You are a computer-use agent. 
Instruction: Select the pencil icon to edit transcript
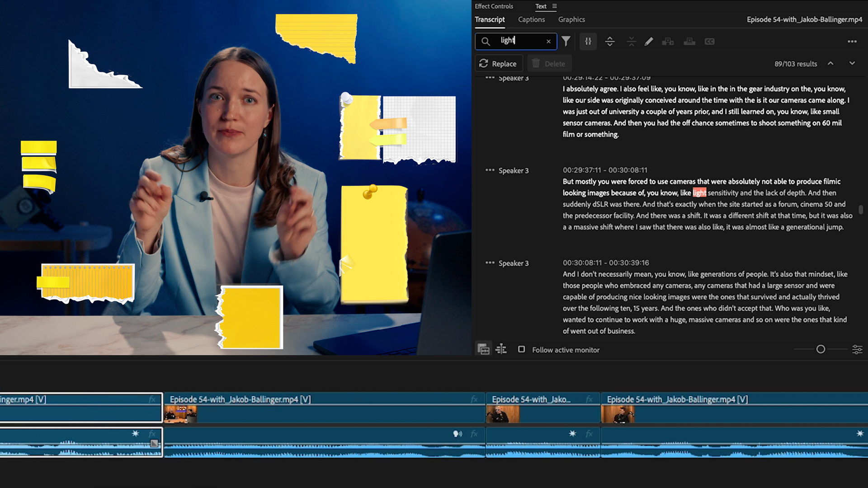tap(649, 42)
